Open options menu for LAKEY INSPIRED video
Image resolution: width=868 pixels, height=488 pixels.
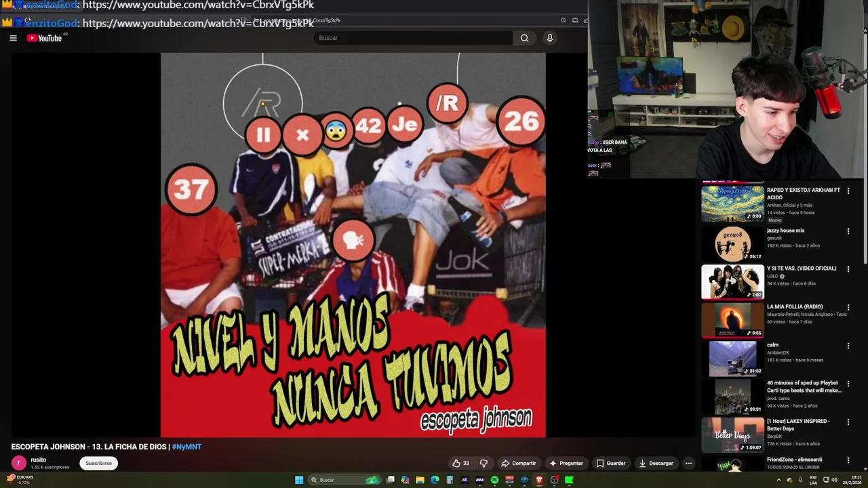848,422
